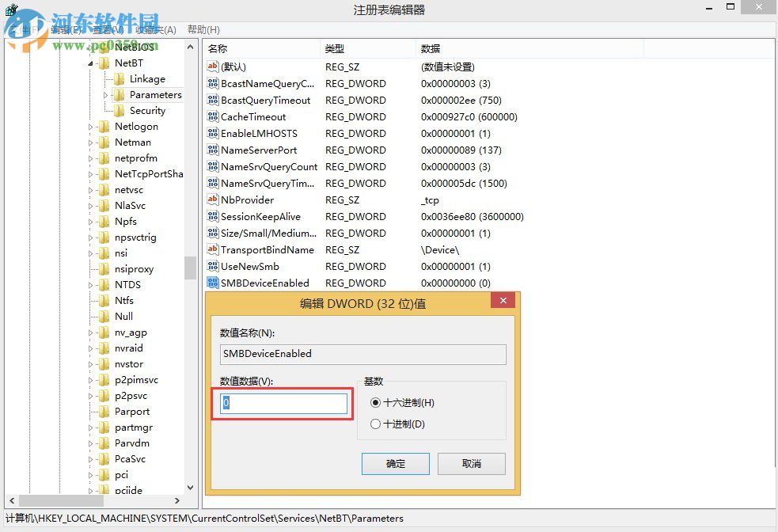Click inside the 数值数据(V) input field
This screenshot has height=532, width=778.
(281, 404)
